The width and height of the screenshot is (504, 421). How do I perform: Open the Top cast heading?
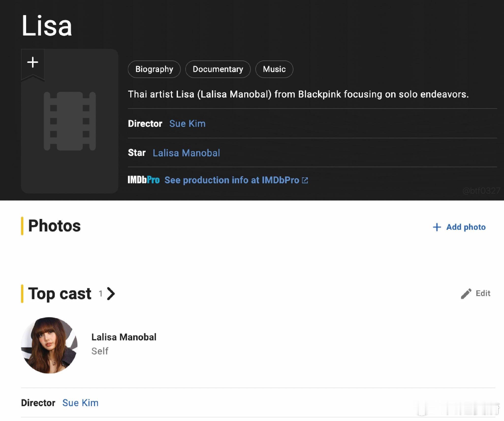pos(60,294)
